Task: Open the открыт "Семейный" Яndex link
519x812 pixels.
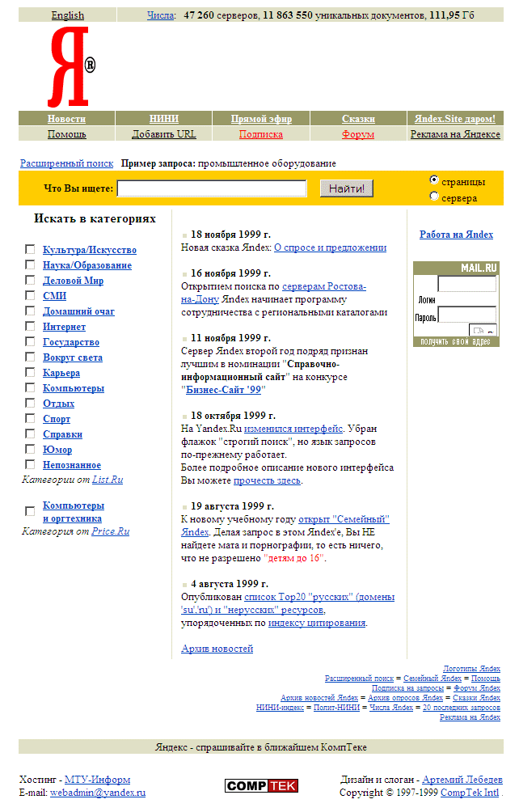Action: [344, 519]
